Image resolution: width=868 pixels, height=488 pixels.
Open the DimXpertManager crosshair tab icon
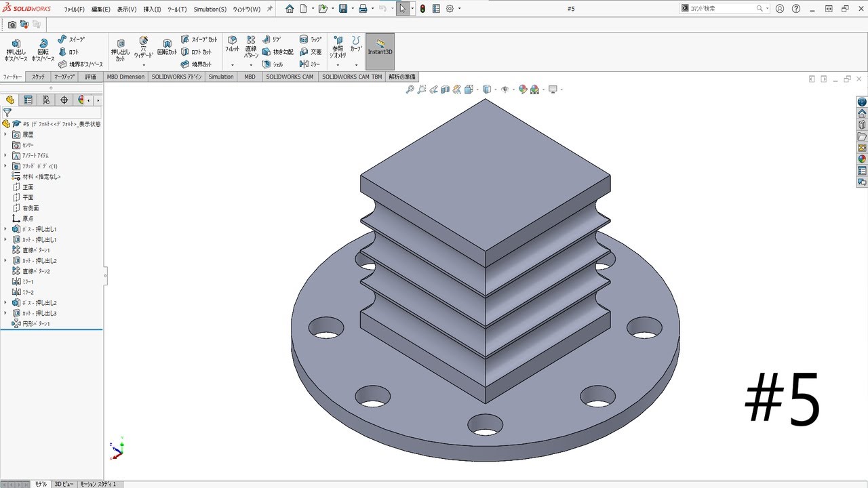point(64,100)
